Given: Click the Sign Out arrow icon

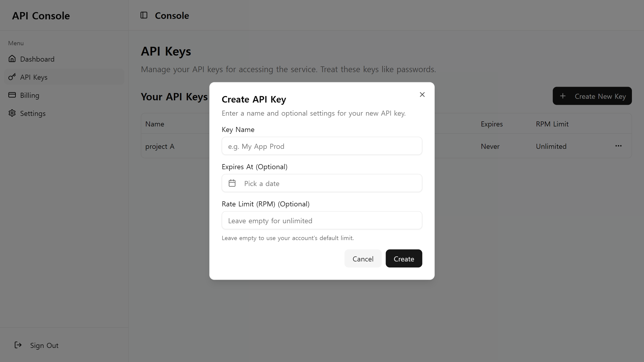Looking at the screenshot, I should [x=18, y=345].
